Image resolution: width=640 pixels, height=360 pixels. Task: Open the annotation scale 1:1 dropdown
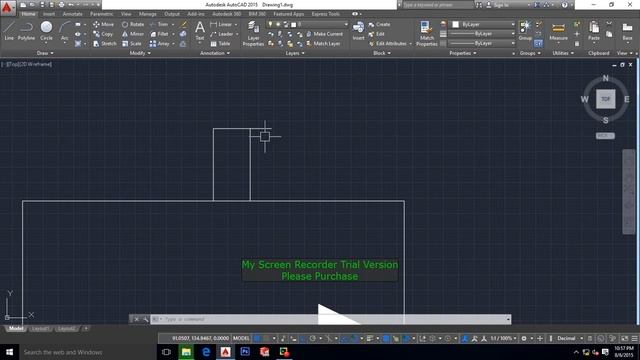click(x=503, y=338)
